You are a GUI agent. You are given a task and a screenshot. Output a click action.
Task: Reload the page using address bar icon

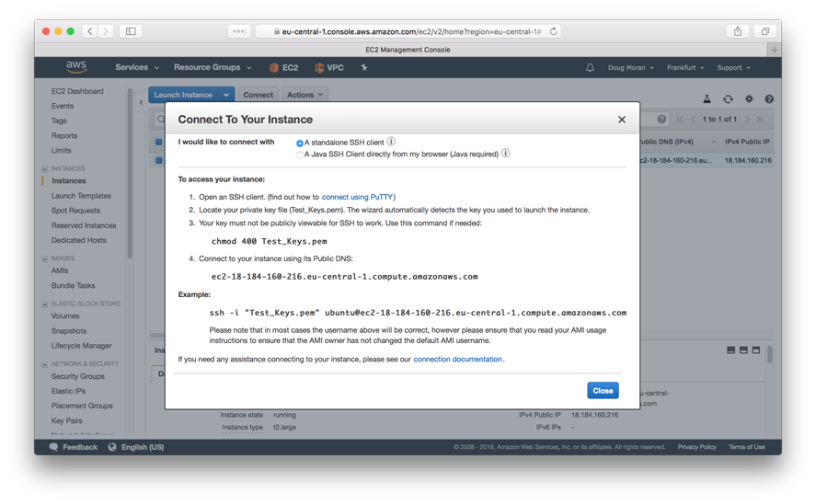click(x=553, y=31)
